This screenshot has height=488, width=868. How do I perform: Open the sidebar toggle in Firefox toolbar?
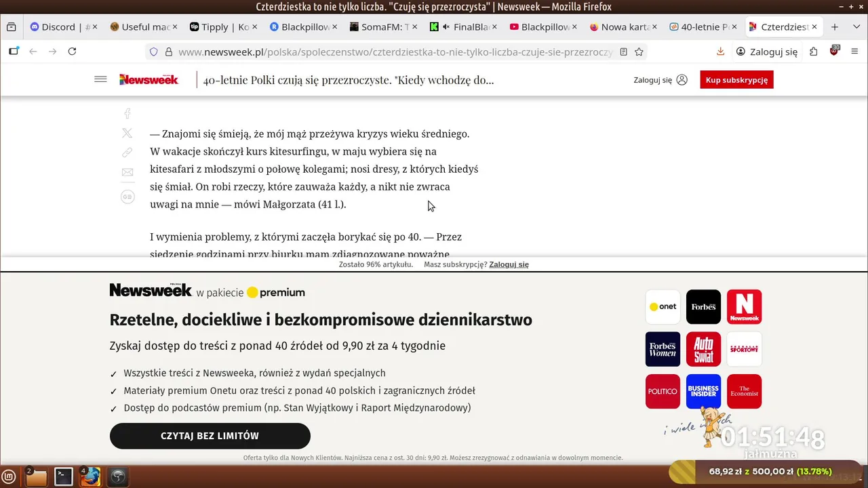(13, 52)
